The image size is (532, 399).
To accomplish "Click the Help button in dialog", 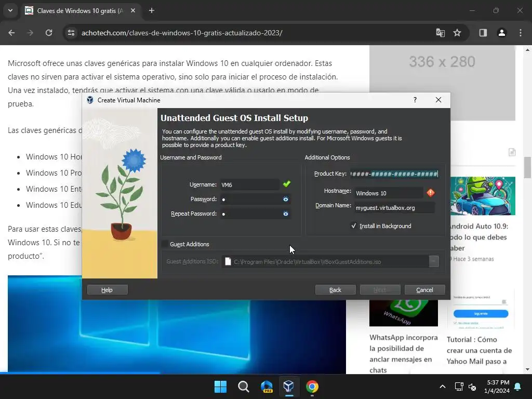I will click(x=107, y=290).
